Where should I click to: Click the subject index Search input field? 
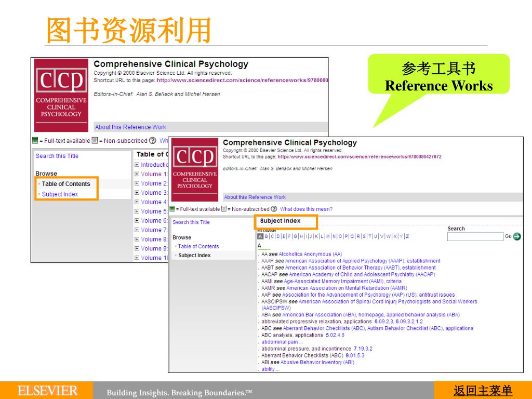pos(475,236)
